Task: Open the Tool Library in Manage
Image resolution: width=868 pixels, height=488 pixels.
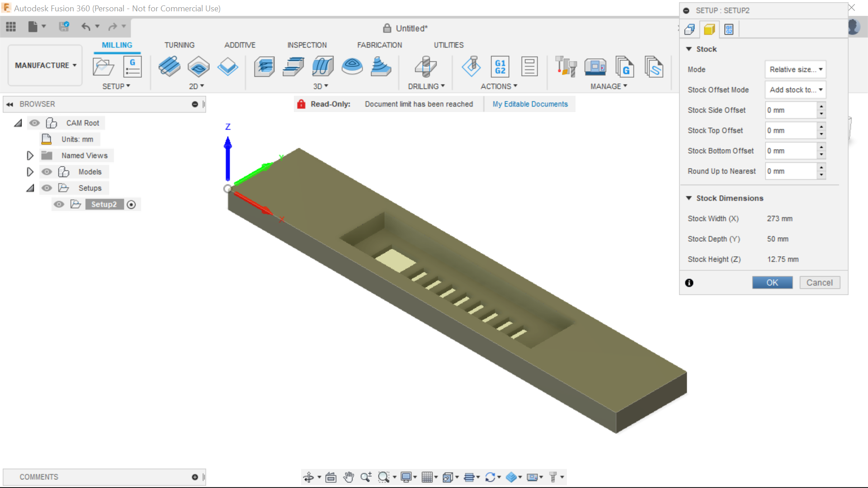Action: tap(566, 66)
